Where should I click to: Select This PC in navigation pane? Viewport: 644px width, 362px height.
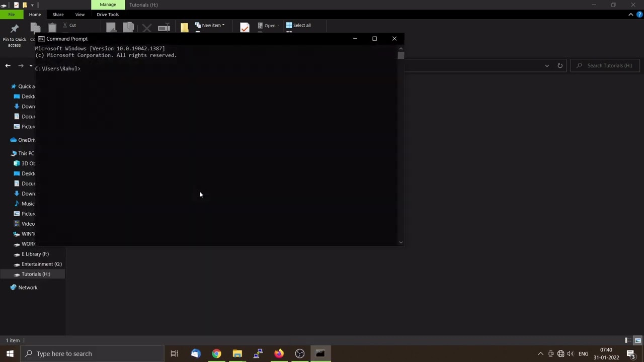coord(23,153)
